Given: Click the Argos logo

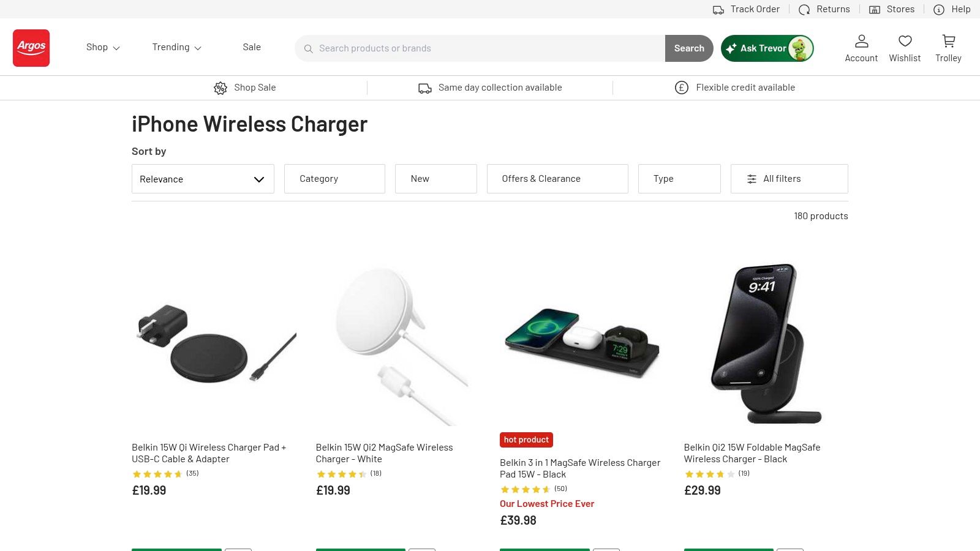Looking at the screenshot, I should coord(31,48).
